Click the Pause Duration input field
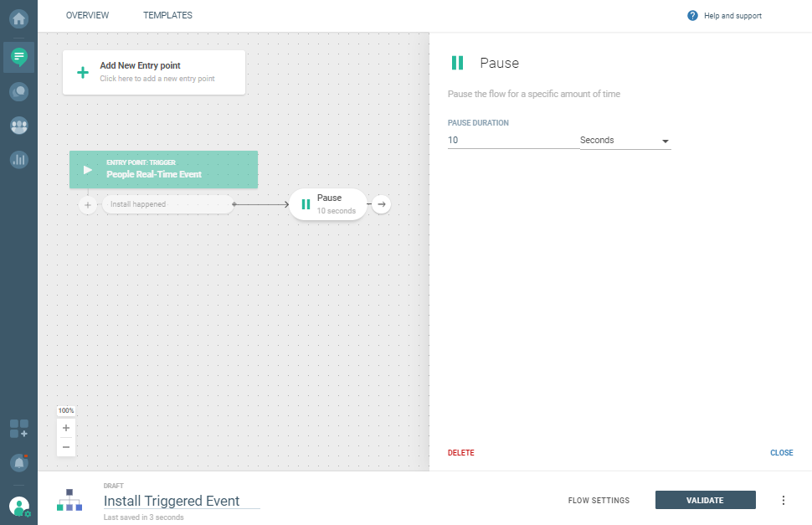Viewport: 812px width, 525px height. coord(512,141)
